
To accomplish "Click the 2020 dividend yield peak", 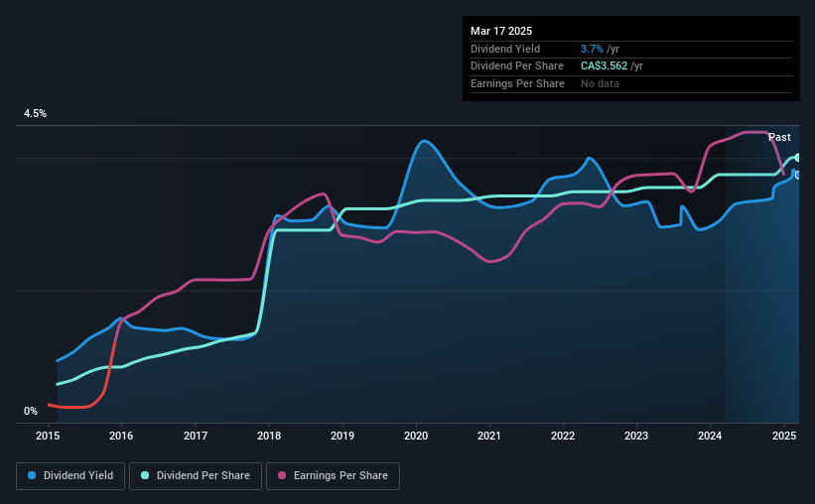I will (x=424, y=141).
